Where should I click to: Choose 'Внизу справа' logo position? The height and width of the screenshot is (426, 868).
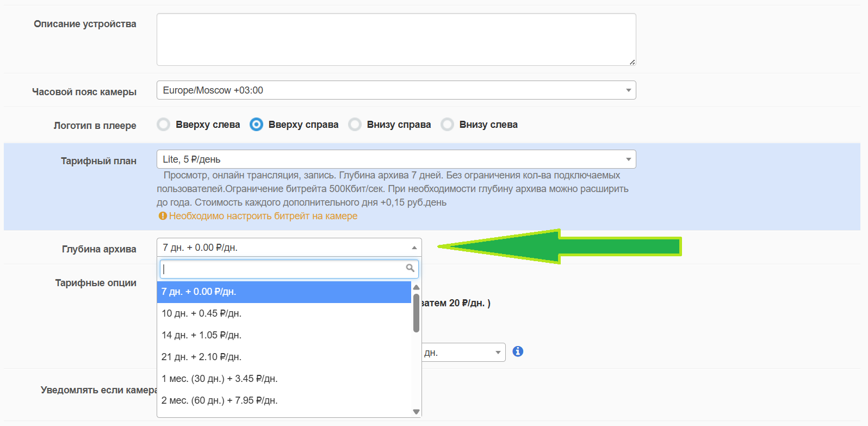click(355, 125)
